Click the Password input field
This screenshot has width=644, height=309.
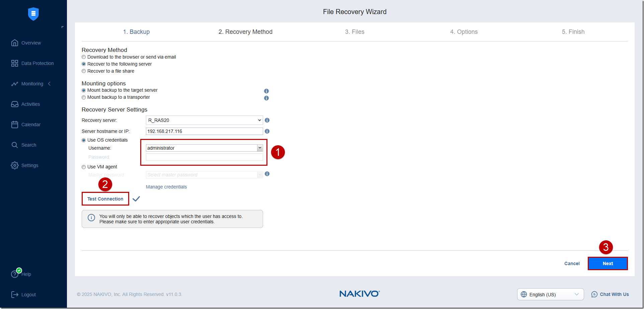coord(204,157)
